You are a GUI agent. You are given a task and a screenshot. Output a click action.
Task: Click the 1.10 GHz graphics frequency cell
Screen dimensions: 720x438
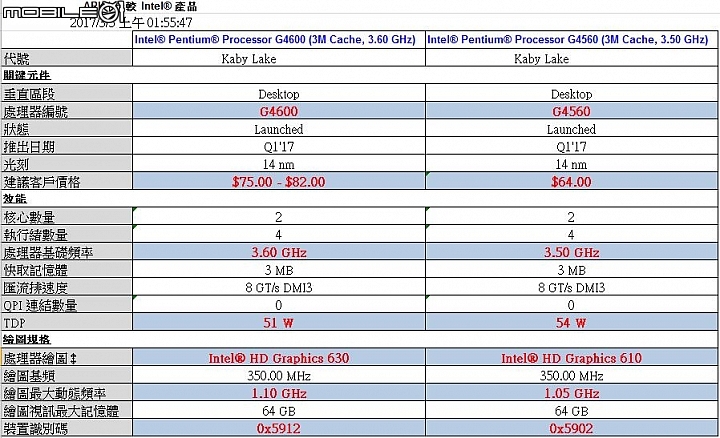(x=279, y=393)
